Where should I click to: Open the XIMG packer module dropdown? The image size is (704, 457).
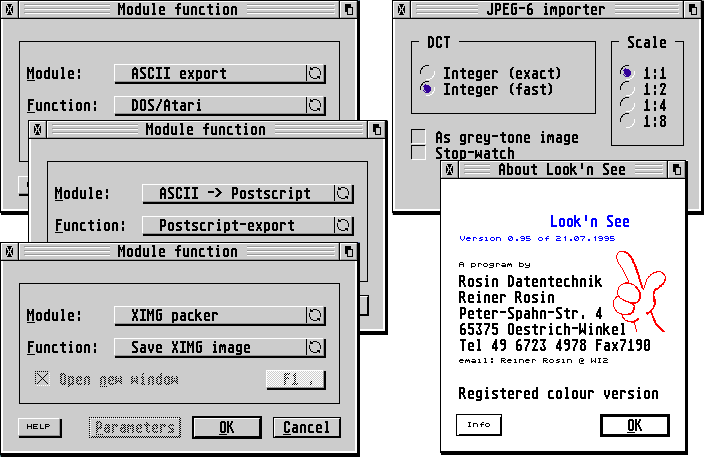(220, 315)
